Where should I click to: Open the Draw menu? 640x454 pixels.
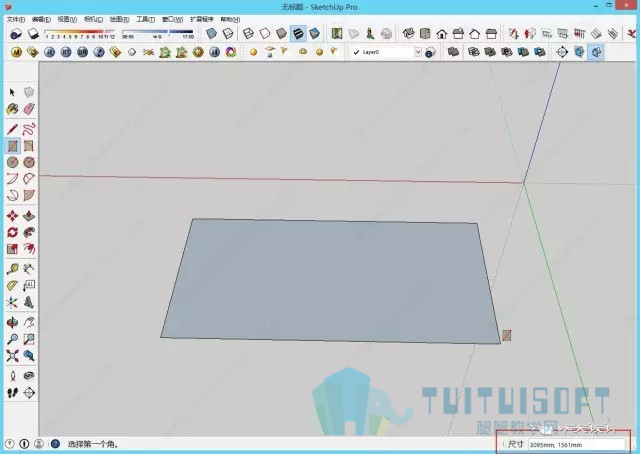119,19
